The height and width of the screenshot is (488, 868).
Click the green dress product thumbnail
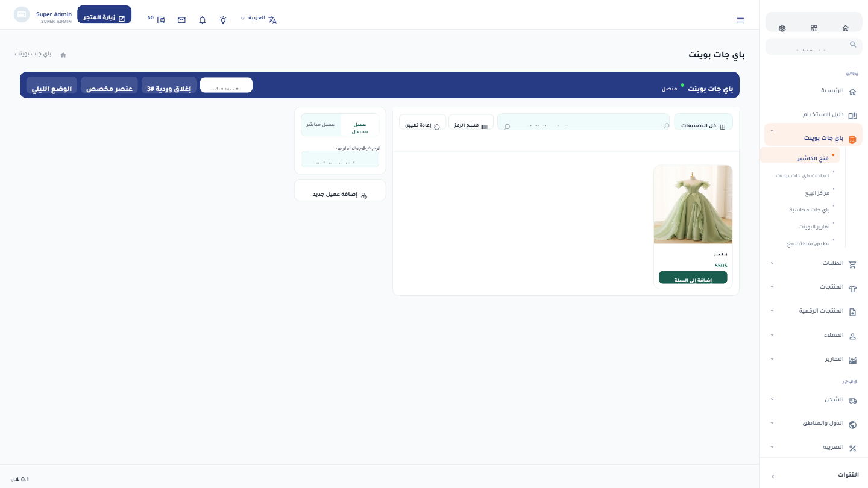[693, 205]
